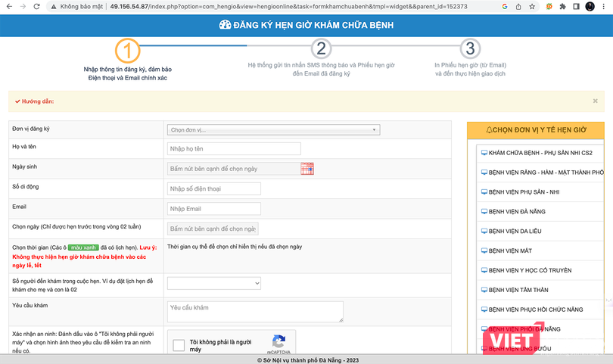The image size is (613, 364).
Task: Open the 'Chọn đơn vị...' dropdown
Action: pyautogui.click(x=273, y=129)
